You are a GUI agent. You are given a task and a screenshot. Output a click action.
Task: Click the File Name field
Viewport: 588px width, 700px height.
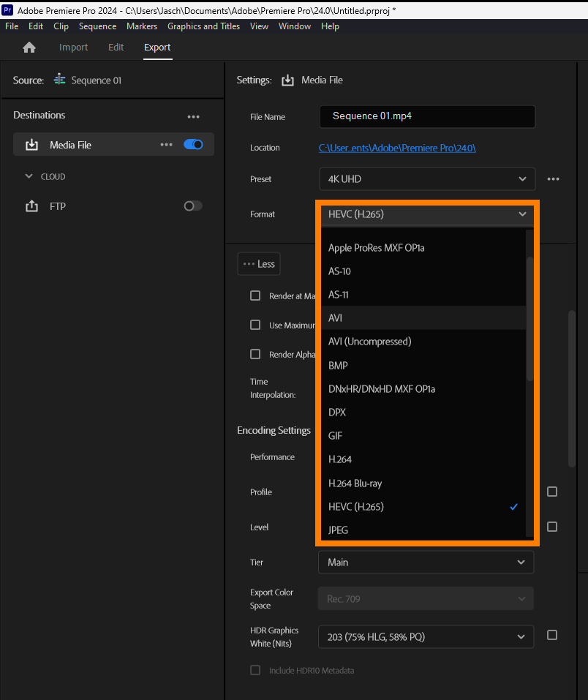coord(427,116)
